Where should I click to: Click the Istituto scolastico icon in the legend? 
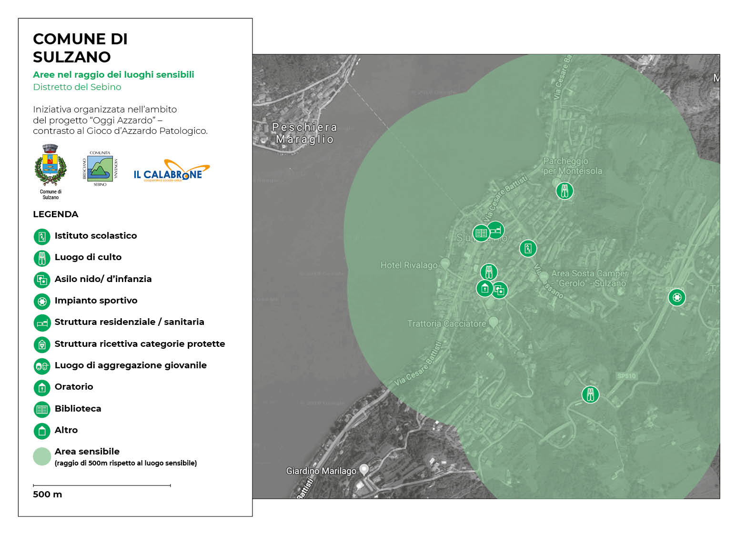pyautogui.click(x=42, y=236)
